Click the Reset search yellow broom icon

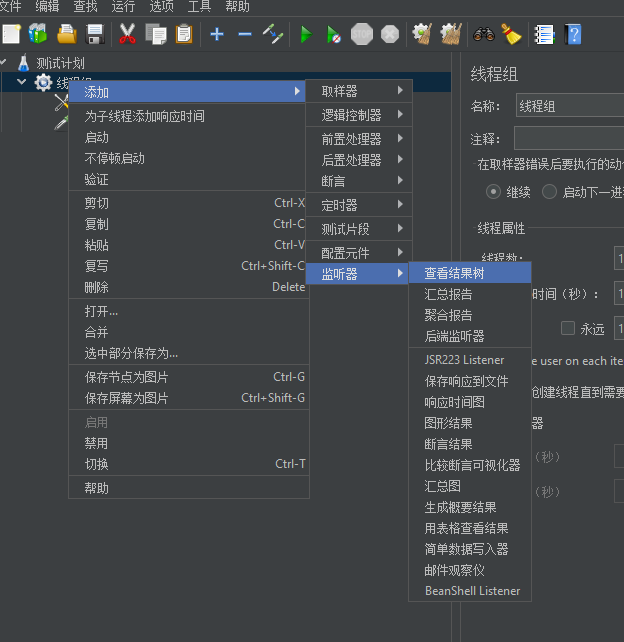pos(511,34)
